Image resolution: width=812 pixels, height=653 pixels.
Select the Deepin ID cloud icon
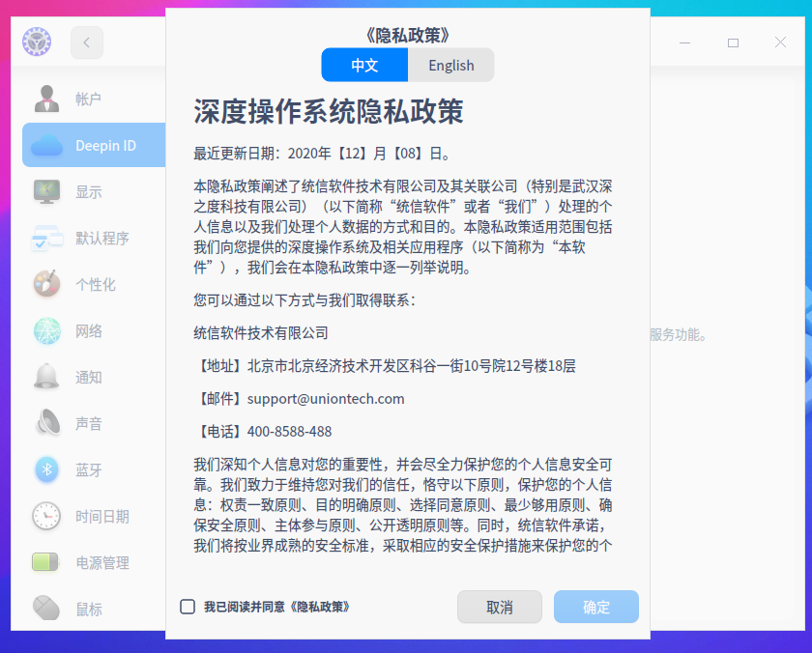pyautogui.click(x=46, y=146)
